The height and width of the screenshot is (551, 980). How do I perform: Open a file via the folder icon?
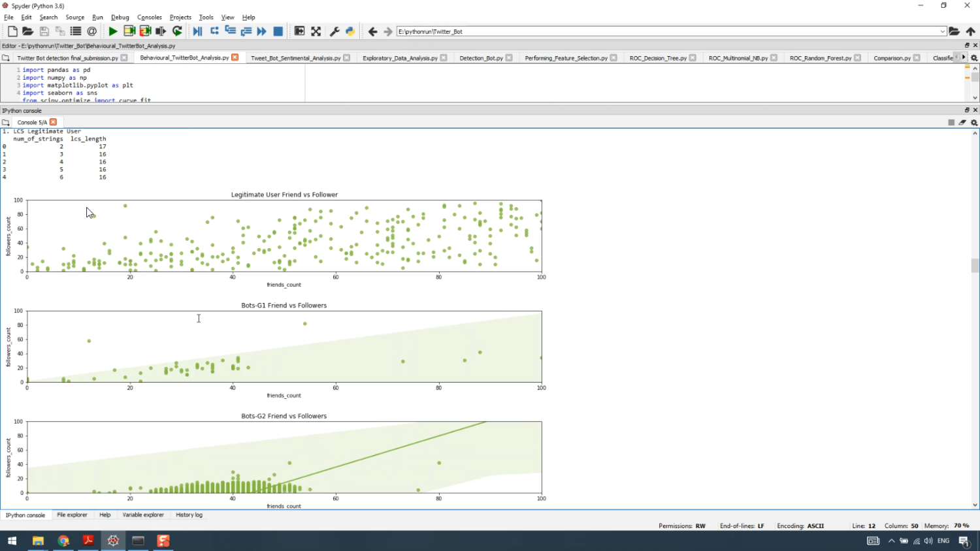27,31
